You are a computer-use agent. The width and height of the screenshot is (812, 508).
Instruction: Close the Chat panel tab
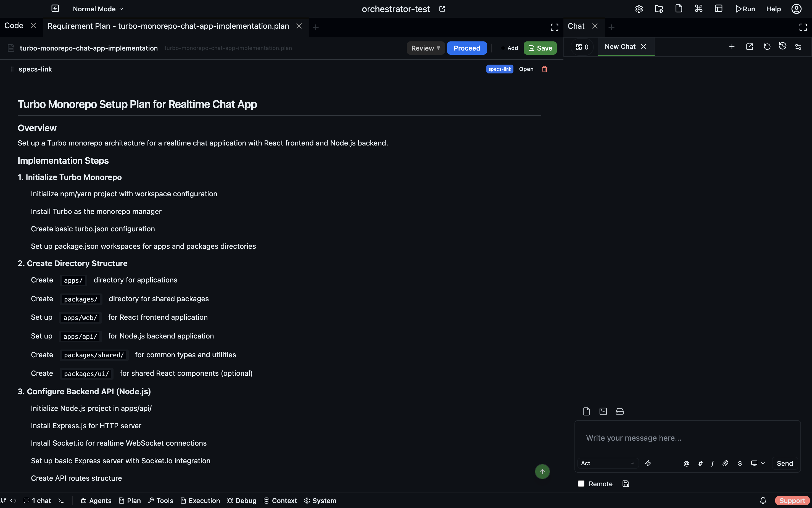(x=595, y=26)
